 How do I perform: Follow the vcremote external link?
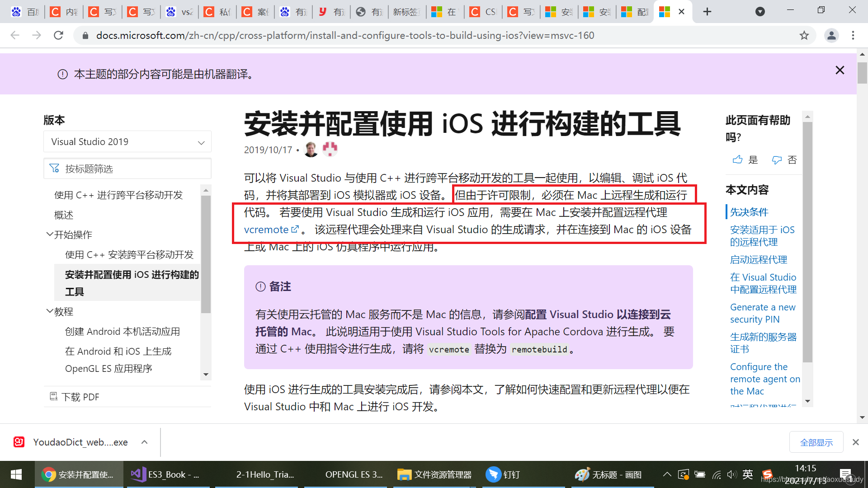[x=271, y=230]
